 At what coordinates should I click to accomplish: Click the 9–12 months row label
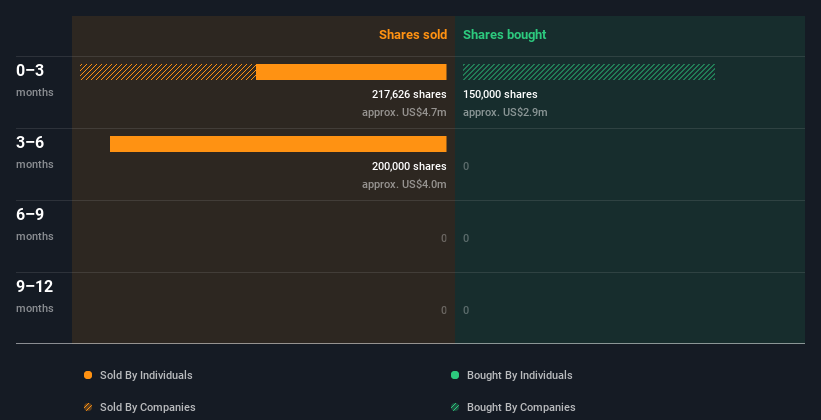coord(35,296)
